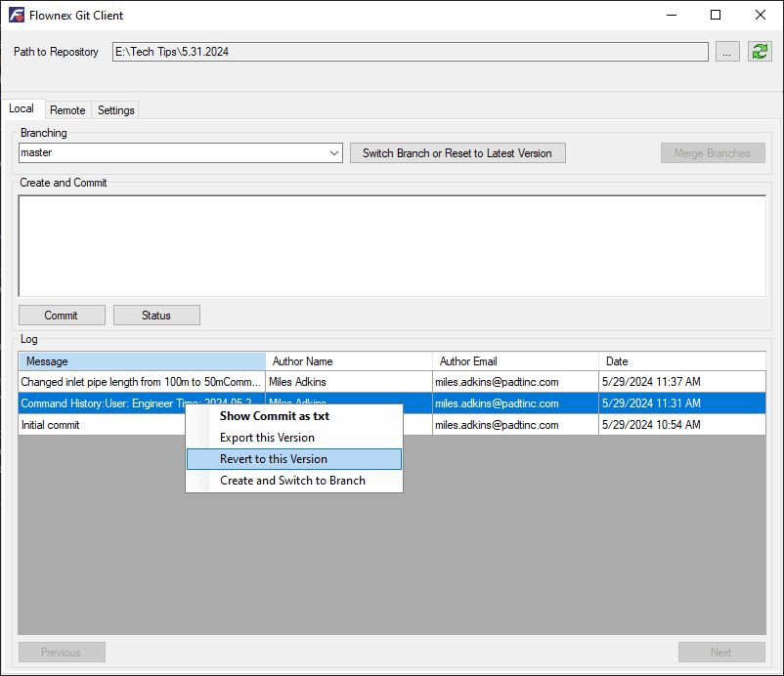784x676 pixels.
Task: Sort log by Message column header
Action: point(142,361)
